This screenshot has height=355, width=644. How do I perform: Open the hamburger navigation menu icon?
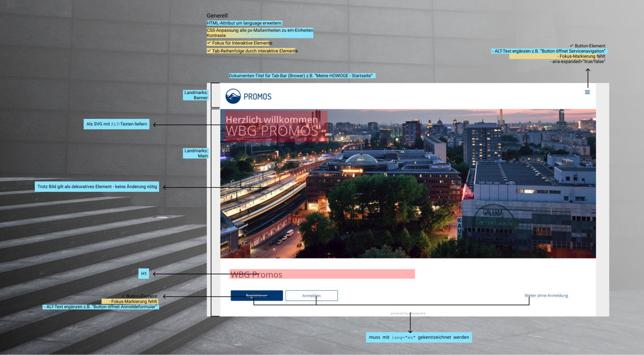coord(587,92)
